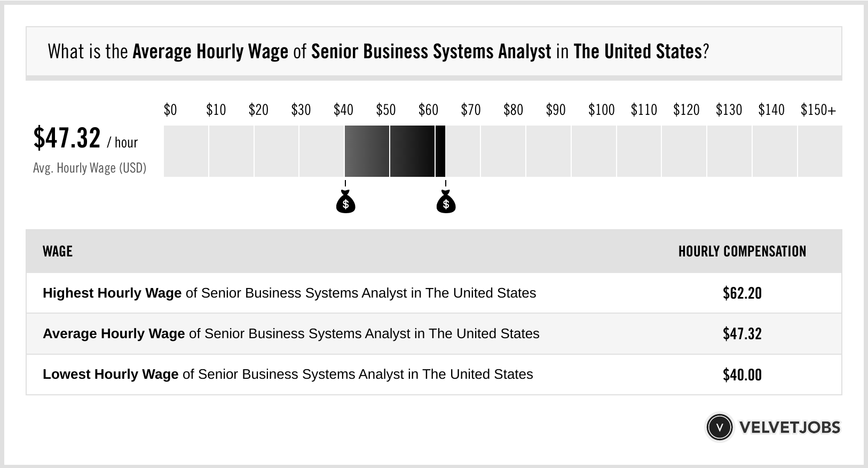Viewport: 868px width, 468px height.
Task: Select the WAGE column header
Action: click(x=58, y=251)
